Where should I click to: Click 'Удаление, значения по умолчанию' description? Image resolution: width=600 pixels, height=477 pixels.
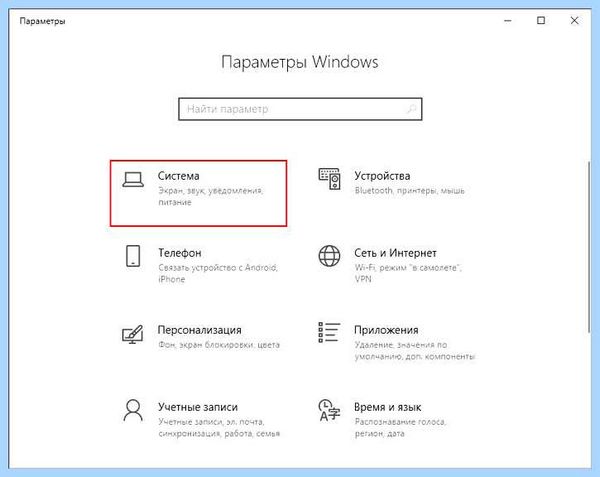pos(414,350)
